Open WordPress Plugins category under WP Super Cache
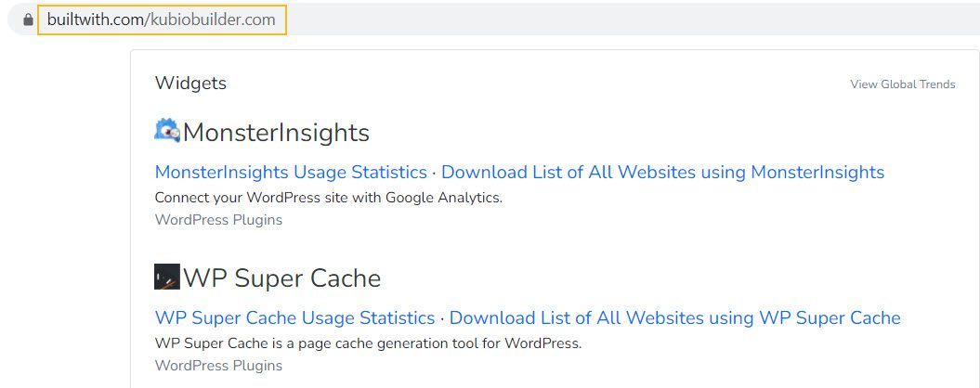980x388 pixels. point(218,366)
